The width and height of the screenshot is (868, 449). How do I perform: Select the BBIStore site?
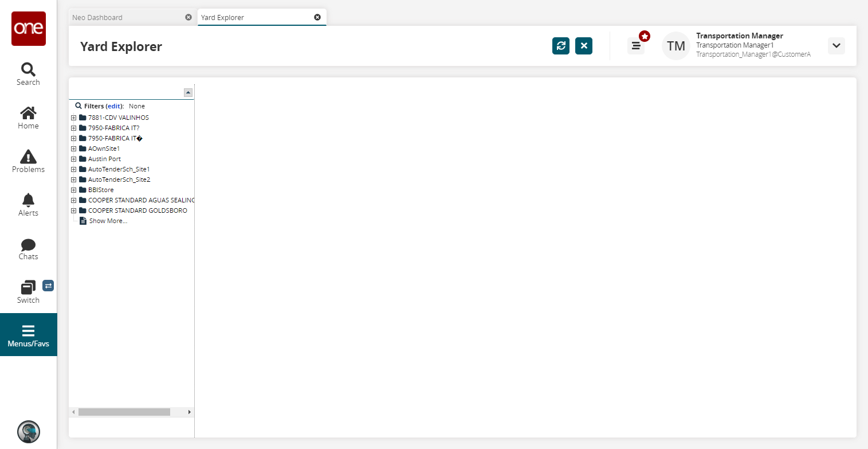[101, 190]
